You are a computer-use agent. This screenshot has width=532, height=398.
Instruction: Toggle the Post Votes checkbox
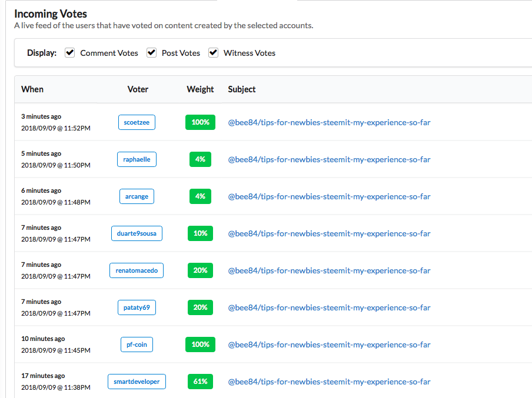(151, 53)
